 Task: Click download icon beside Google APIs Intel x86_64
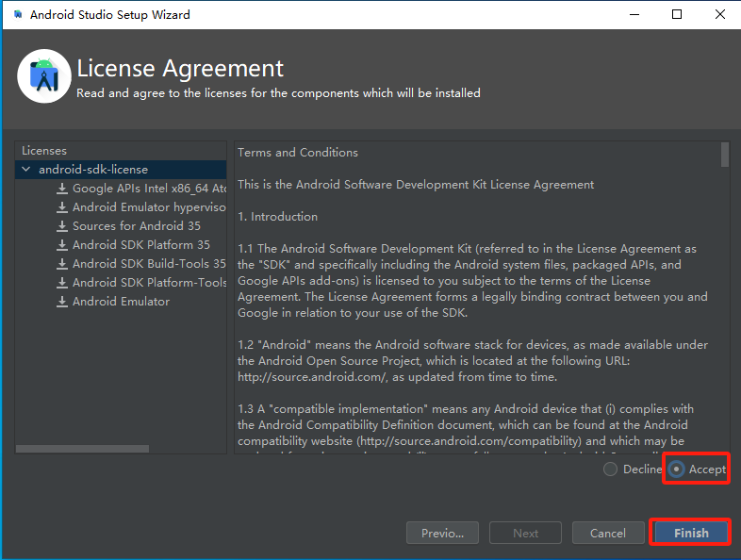62,189
